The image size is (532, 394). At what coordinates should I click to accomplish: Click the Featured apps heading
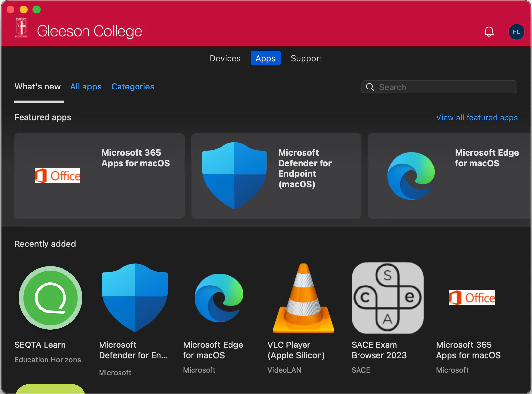(43, 117)
